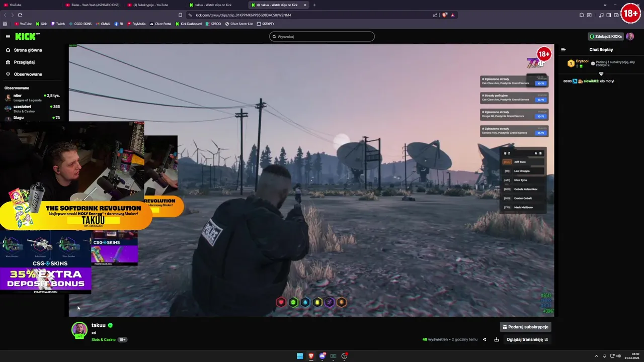
Task: Click the browser forward arrow
Action: click(13, 15)
